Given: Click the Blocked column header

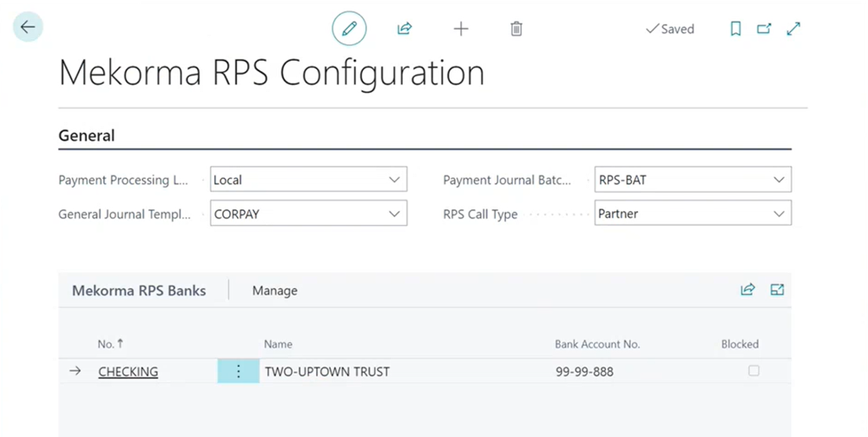Looking at the screenshot, I should 740,344.
